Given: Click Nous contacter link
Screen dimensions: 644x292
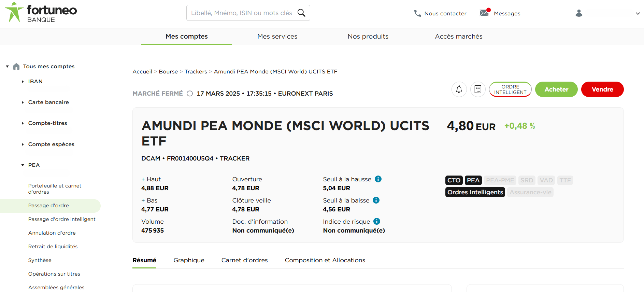Looking at the screenshot, I should (x=445, y=14).
